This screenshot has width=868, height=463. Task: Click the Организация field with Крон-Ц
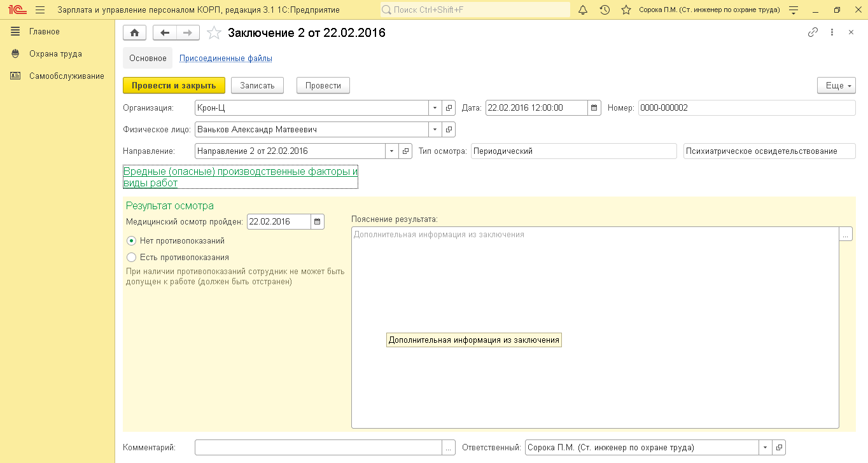pos(312,108)
